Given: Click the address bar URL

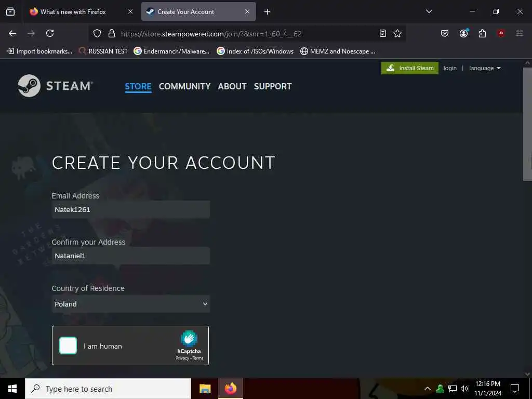Looking at the screenshot, I should [211, 34].
